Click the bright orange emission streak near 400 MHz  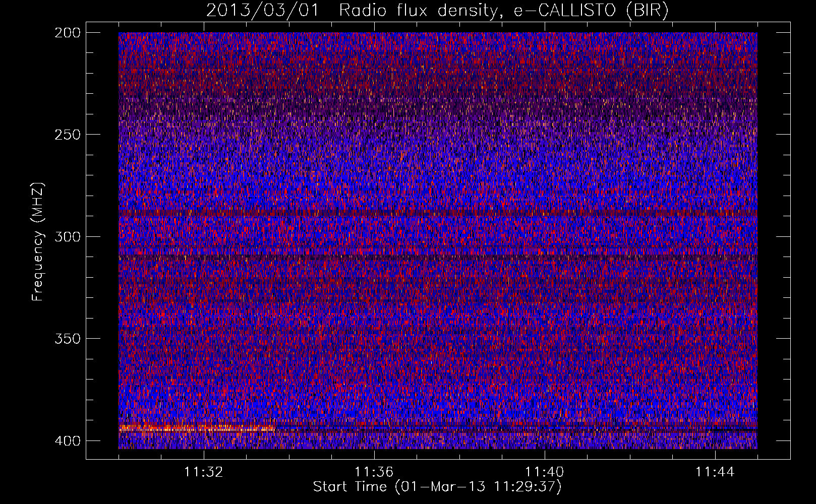tap(197, 429)
